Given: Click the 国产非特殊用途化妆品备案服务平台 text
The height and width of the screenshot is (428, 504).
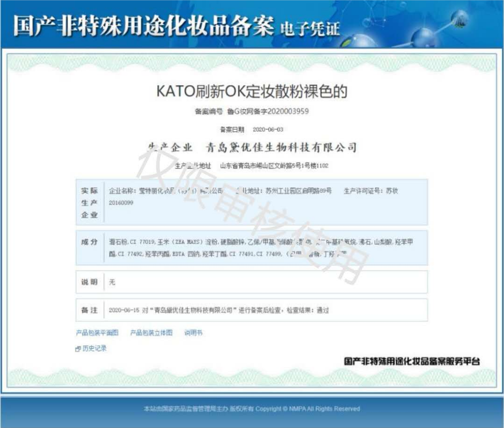Looking at the screenshot, I should tap(412, 361).
